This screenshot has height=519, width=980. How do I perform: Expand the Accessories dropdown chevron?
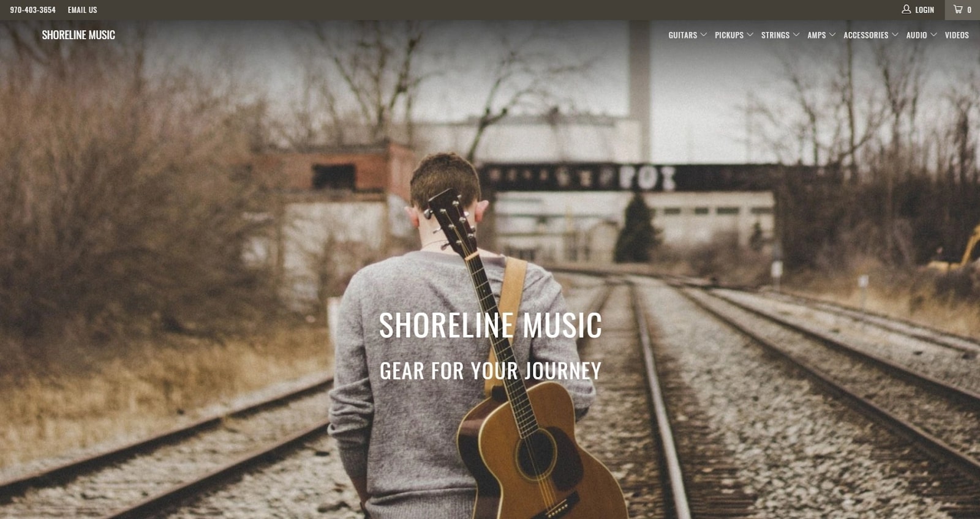coord(895,35)
